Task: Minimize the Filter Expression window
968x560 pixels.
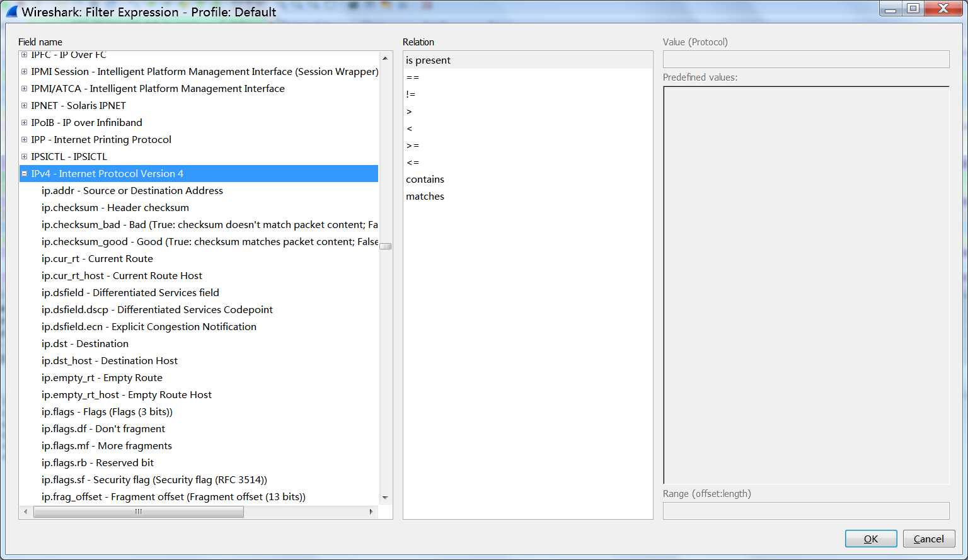Action: coord(890,8)
